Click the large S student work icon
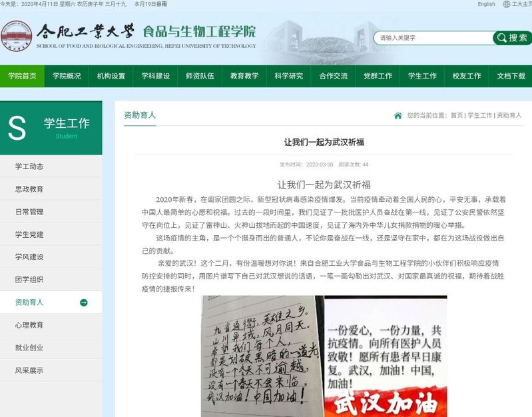 tap(17, 128)
